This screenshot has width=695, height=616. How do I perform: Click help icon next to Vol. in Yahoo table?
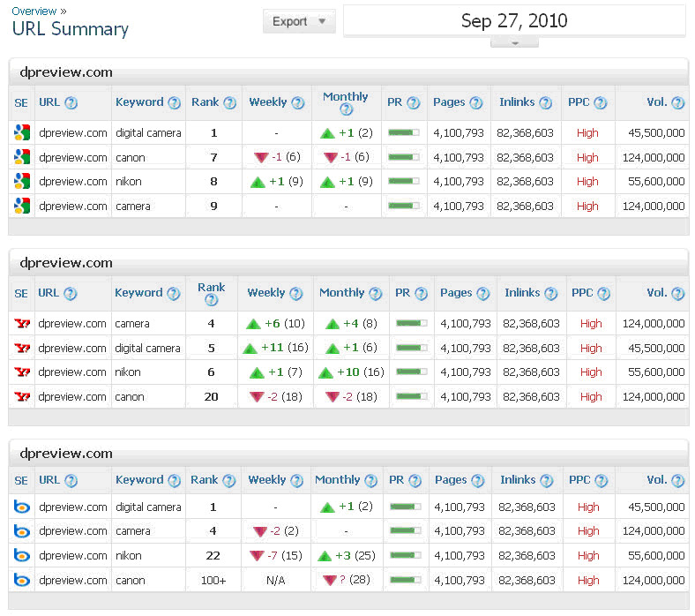tap(678, 294)
